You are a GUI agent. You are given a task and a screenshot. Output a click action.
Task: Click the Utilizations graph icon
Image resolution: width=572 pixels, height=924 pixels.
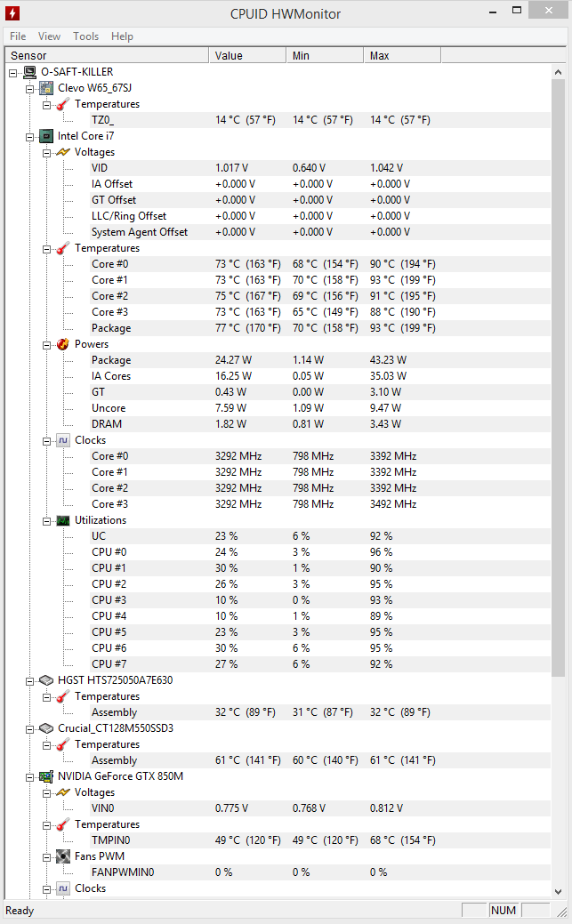[x=62, y=520]
